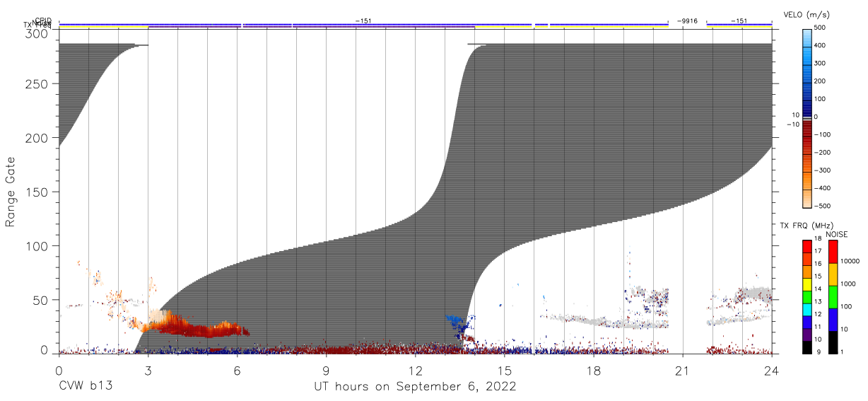Click the -9916 CPID label
Image resolution: width=868 pixels, height=401 pixels.
(x=686, y=21)
